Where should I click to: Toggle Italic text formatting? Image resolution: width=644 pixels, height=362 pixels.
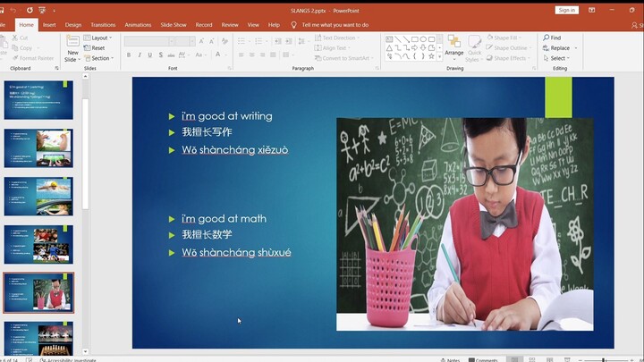click(140, 55)
